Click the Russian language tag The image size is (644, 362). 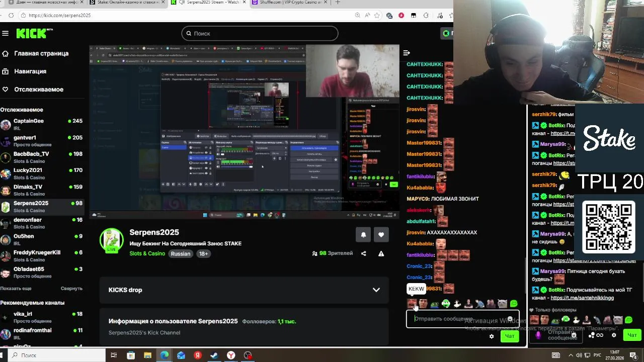tap(181, 254)
